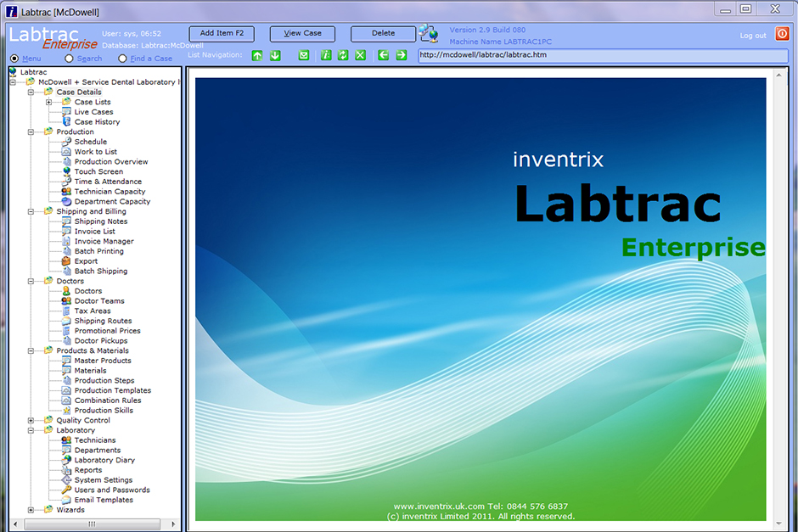Open Invoice Manager
Image resolution: width=798 pixels, height=532 pixels.
point(104,241)
